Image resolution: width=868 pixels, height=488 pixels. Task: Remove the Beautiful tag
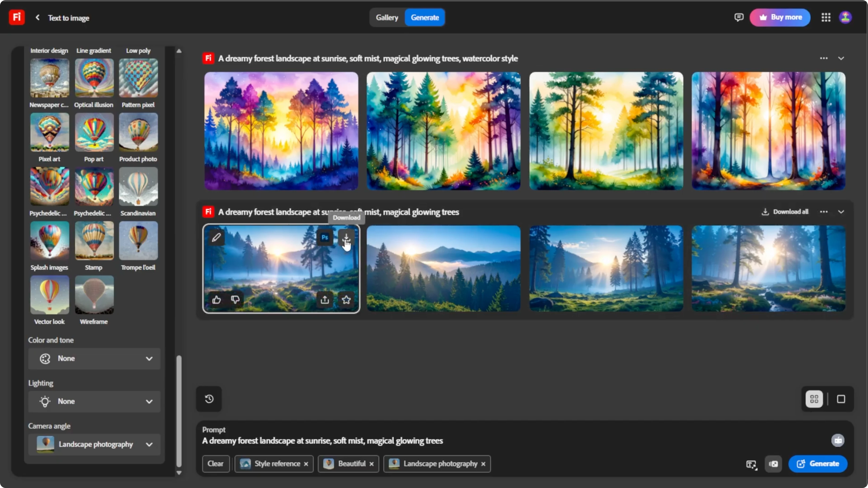click(x=371, y=464)
